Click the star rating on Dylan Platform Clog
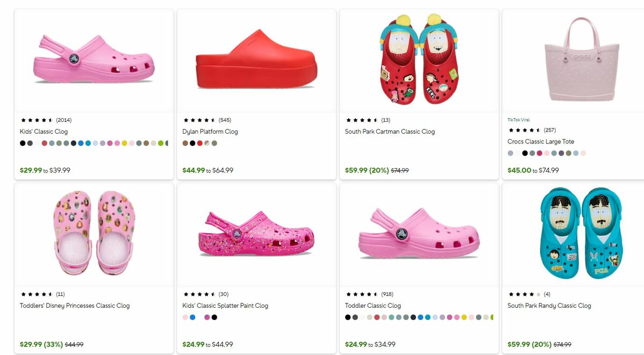 pyautogui.click(x=199, y=120)
